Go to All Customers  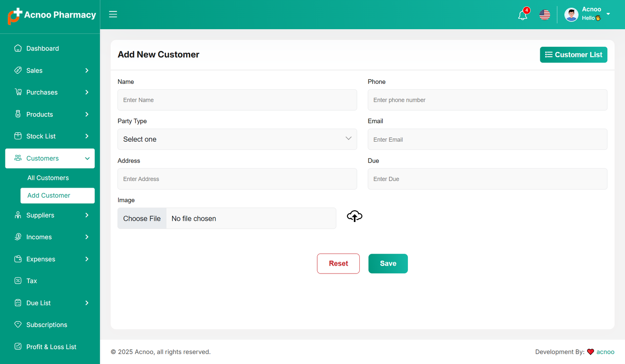(48, 178)
